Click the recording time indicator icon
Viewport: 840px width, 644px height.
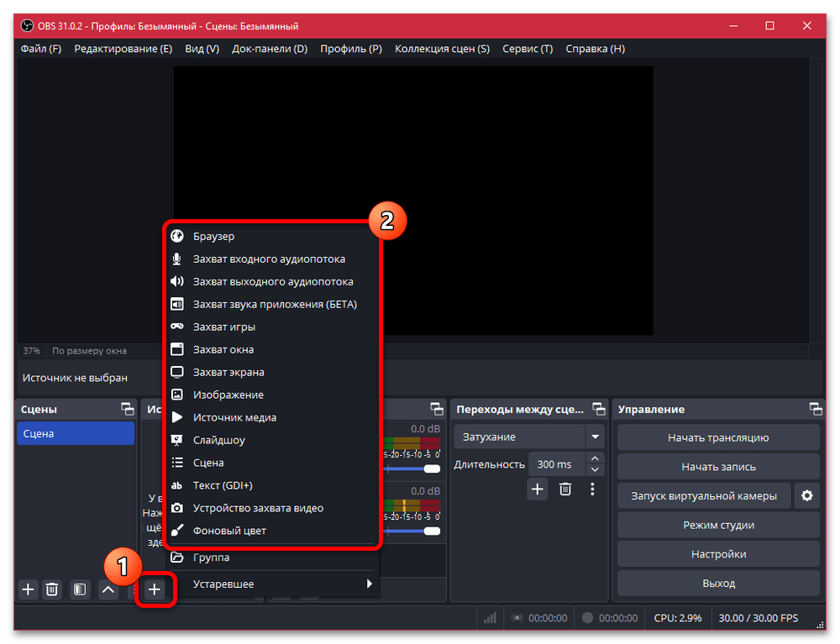pos(588,618)
